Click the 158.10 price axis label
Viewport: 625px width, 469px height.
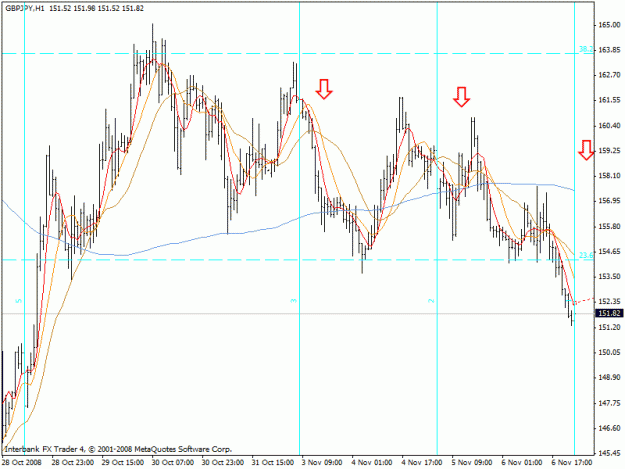pos(609,176)
